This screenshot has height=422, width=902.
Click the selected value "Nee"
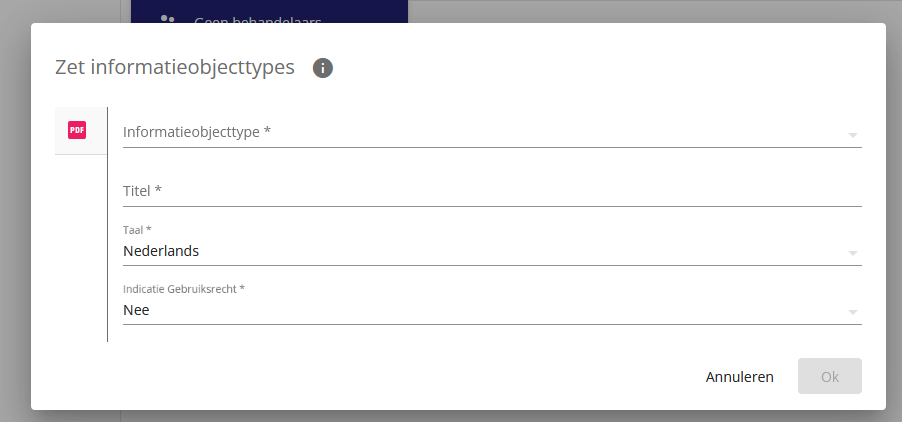tap(136, 310)
